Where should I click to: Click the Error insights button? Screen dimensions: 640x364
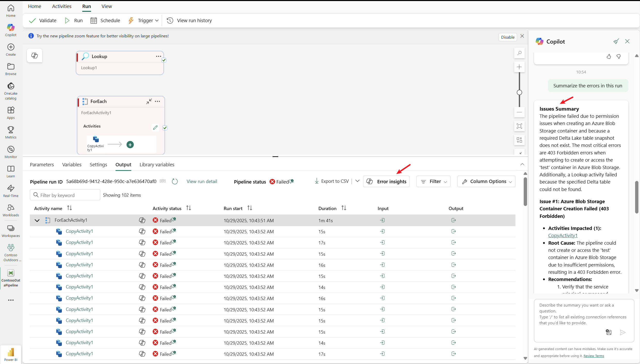386,181
